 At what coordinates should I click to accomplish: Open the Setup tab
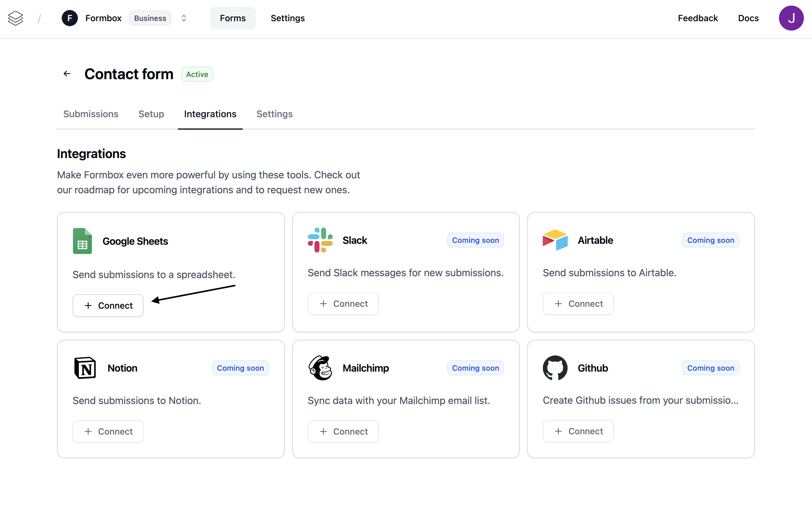coord(151,114)
